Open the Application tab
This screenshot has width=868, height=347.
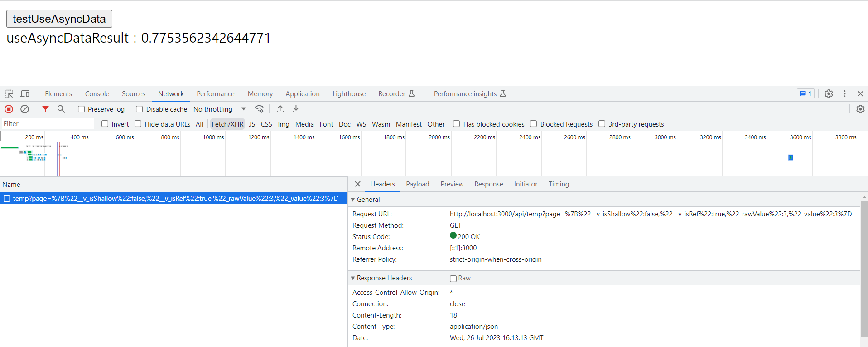point(303,94)
